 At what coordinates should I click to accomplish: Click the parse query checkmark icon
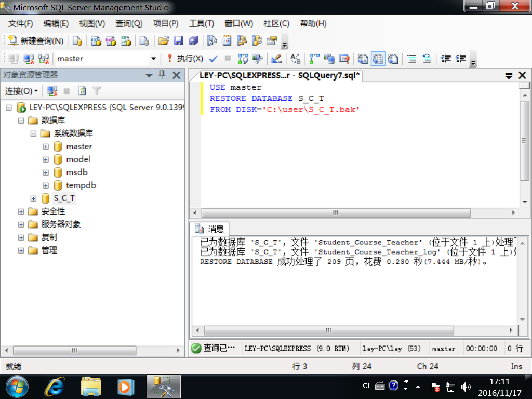[213, 59]
